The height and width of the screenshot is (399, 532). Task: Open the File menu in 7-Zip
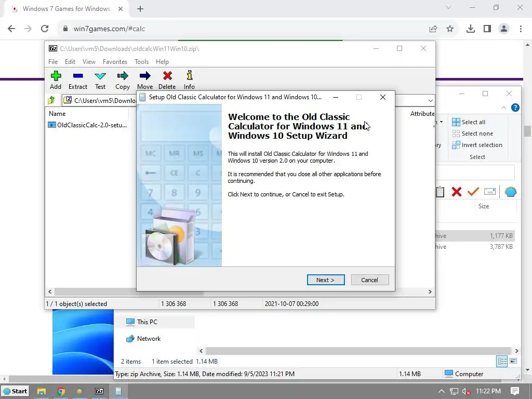pyautogui.click(x=53, y=62)
